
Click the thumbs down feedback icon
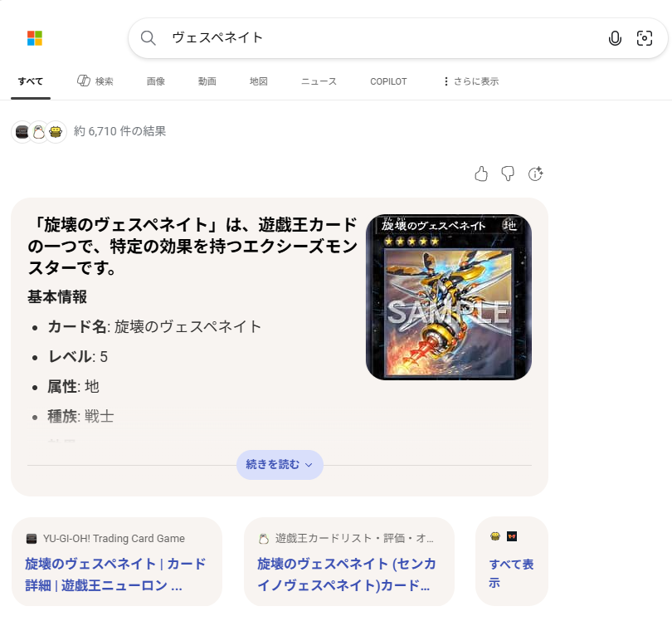[509, 174]
